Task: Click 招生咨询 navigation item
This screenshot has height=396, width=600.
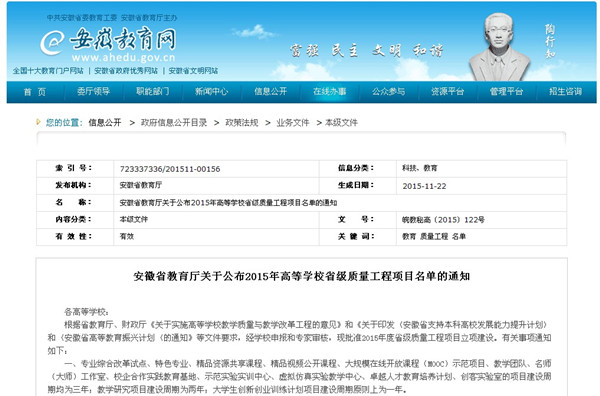Action: point(565,91)
